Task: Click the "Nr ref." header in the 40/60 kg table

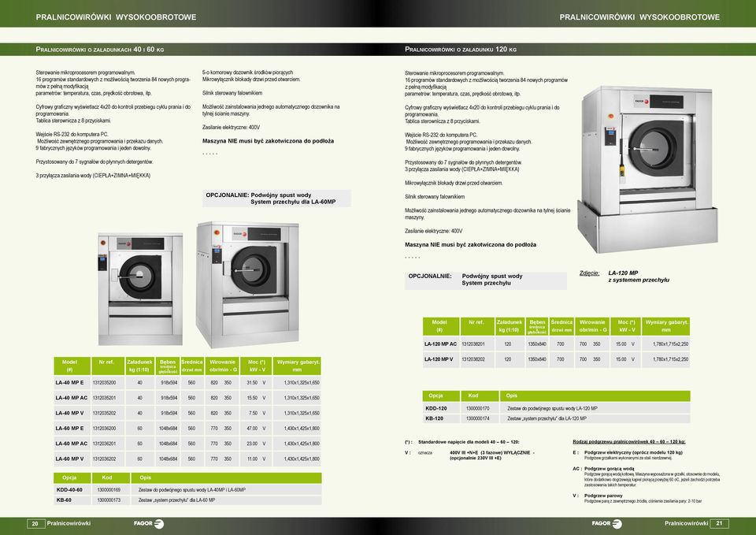Action: tap(106, 366)
